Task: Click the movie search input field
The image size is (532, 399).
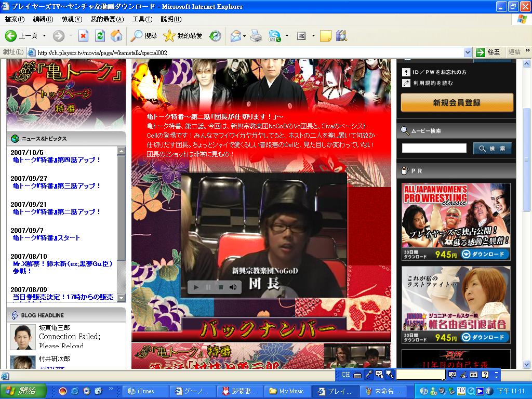Action: (434, 148)
